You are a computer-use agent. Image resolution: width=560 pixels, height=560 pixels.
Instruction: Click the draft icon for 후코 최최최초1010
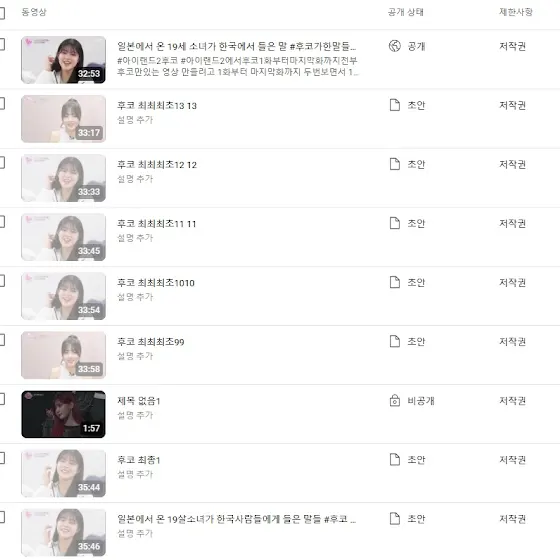point(395,282)
